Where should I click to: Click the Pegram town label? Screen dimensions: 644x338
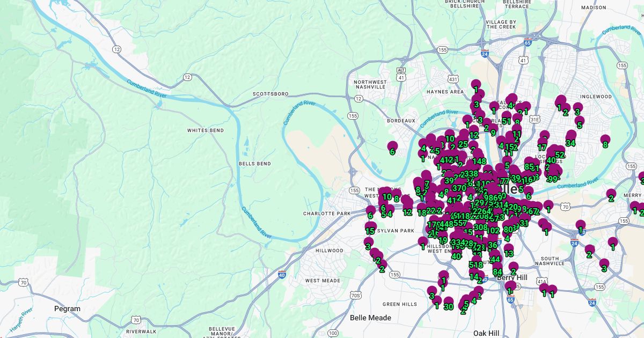point(67,308)
